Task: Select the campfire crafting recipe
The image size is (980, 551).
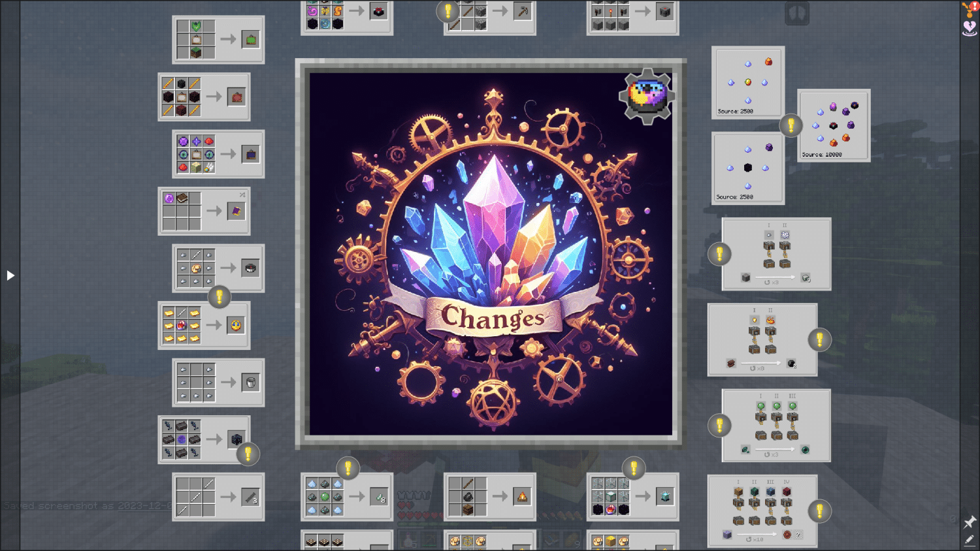Action: (490, 497)
